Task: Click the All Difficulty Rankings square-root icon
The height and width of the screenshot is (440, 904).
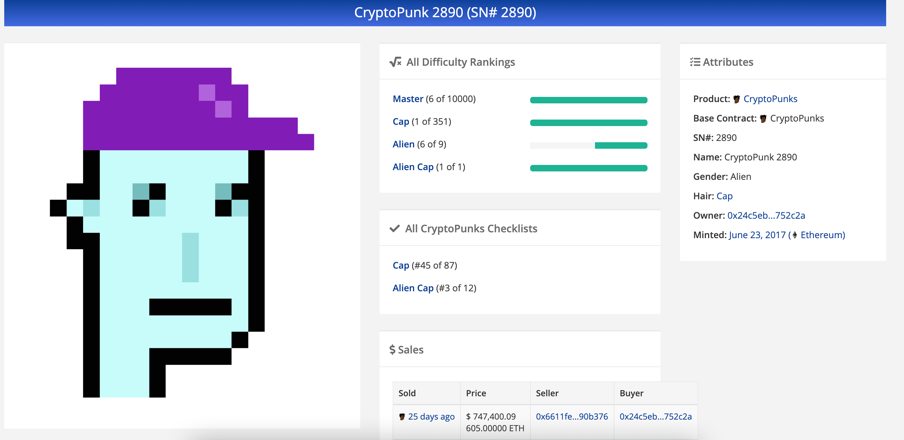Action: point(395,62)
